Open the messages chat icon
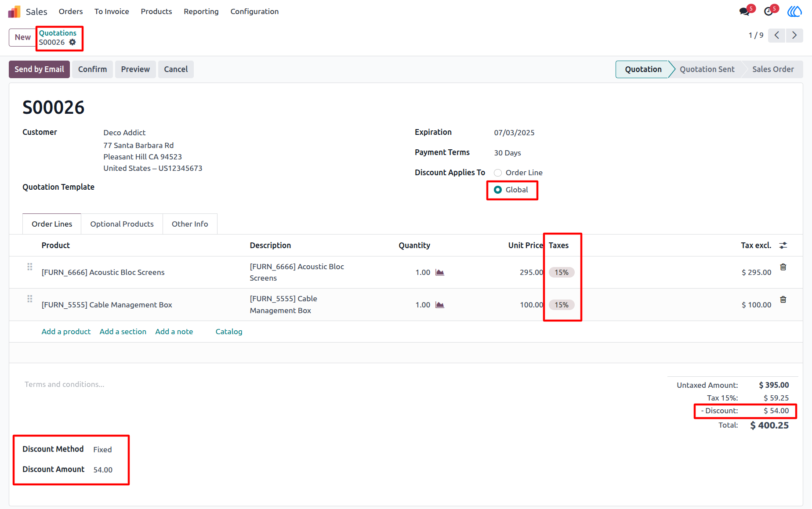Screen dimensions: 812x509 (x=744, y=11)
